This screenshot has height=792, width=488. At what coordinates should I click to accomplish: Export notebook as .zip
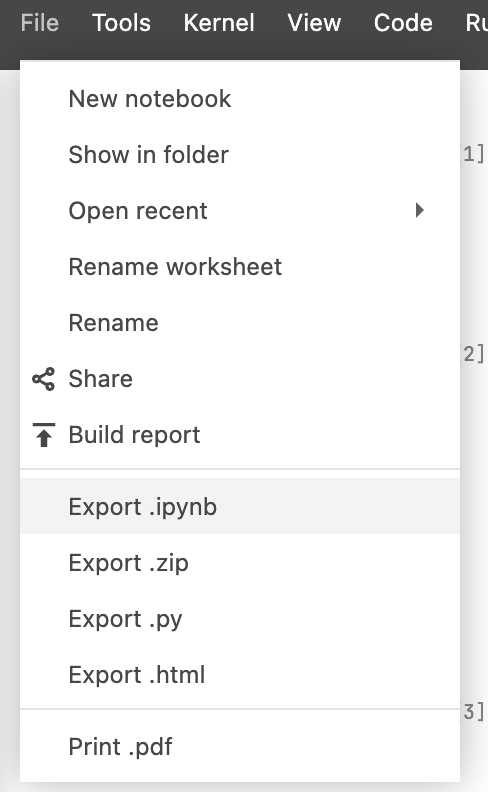240,563
